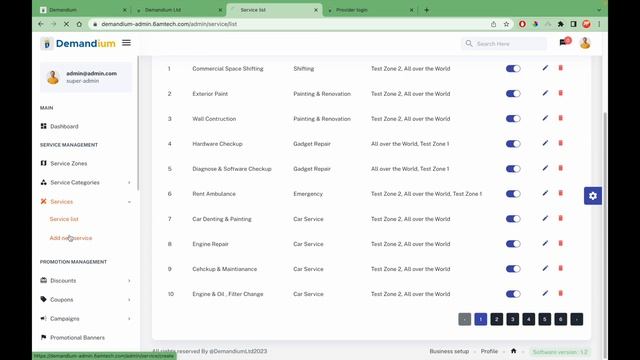Click the Demandium logo

pyautogui.click(x=78, y=43)
